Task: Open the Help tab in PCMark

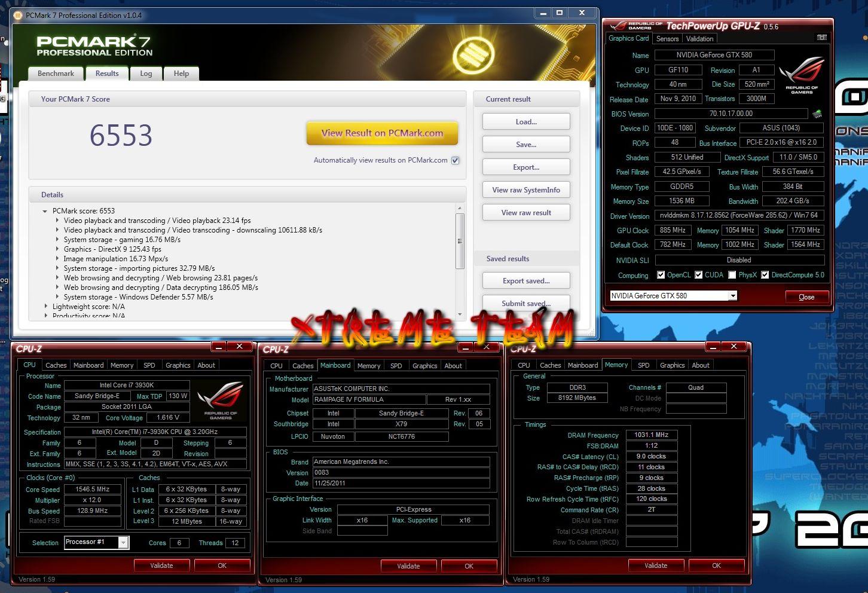Action: click(x=181, y=74)
